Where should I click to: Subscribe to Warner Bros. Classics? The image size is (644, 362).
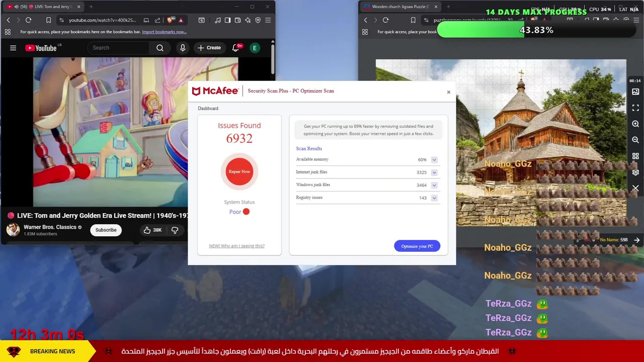(106, 230)
